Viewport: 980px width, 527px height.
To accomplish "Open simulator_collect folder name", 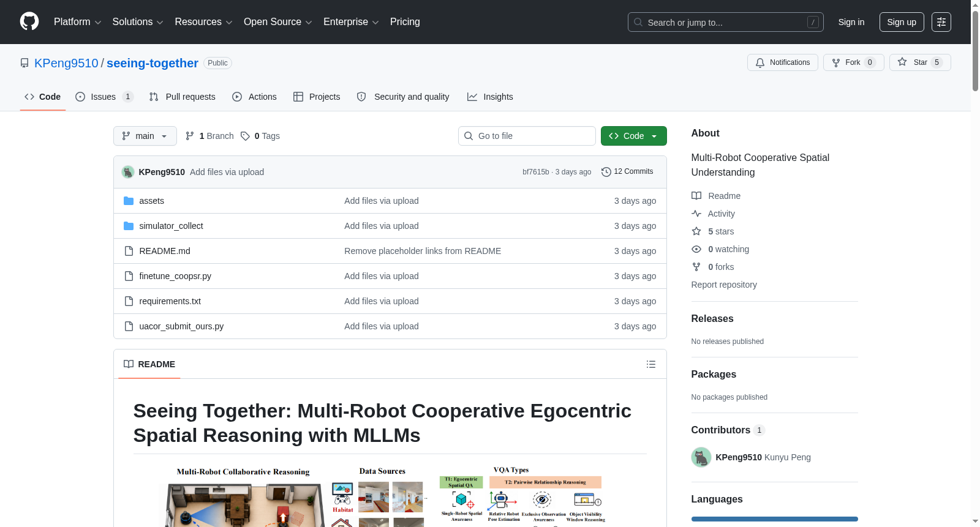I will click(171, 226).
